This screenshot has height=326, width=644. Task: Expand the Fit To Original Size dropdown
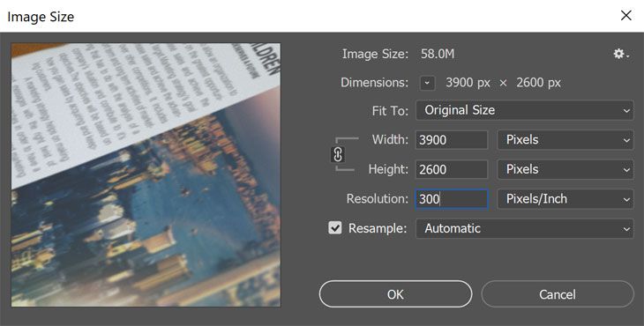pos(525,110)
